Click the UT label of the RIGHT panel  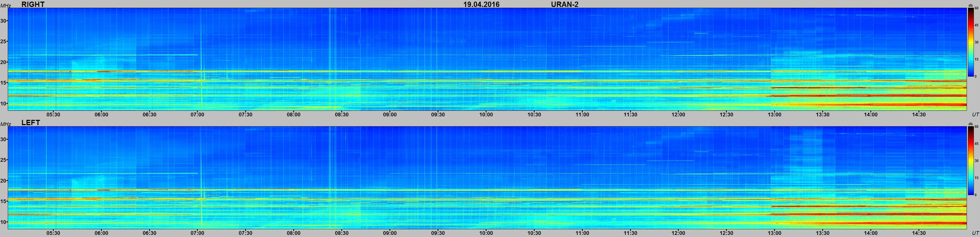pos(975,115)
